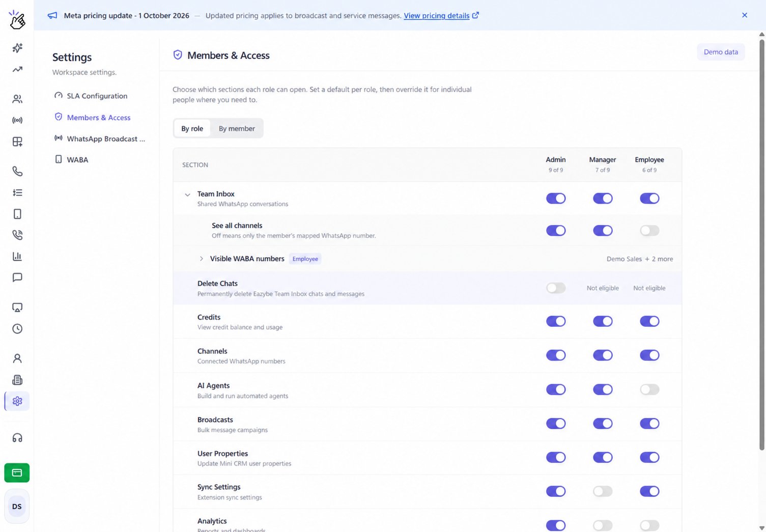Open the numbered list sidebar icon

pos(17,192)
